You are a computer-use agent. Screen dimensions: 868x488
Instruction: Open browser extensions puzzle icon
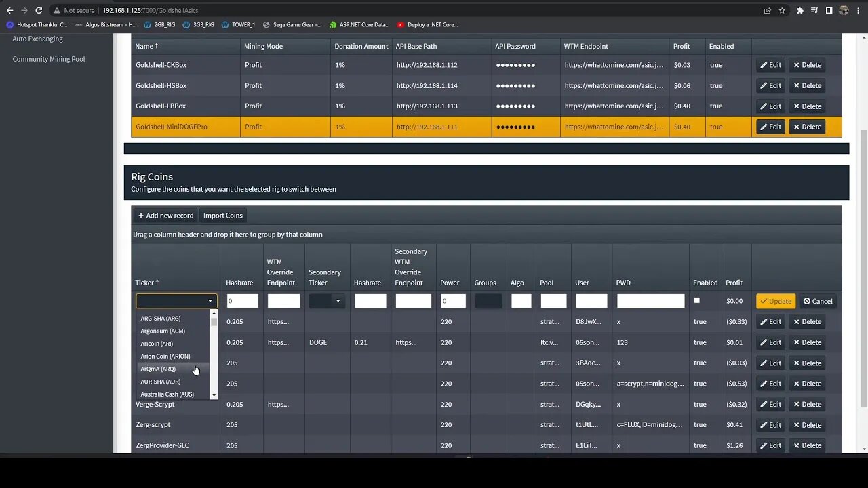(800, 10)
